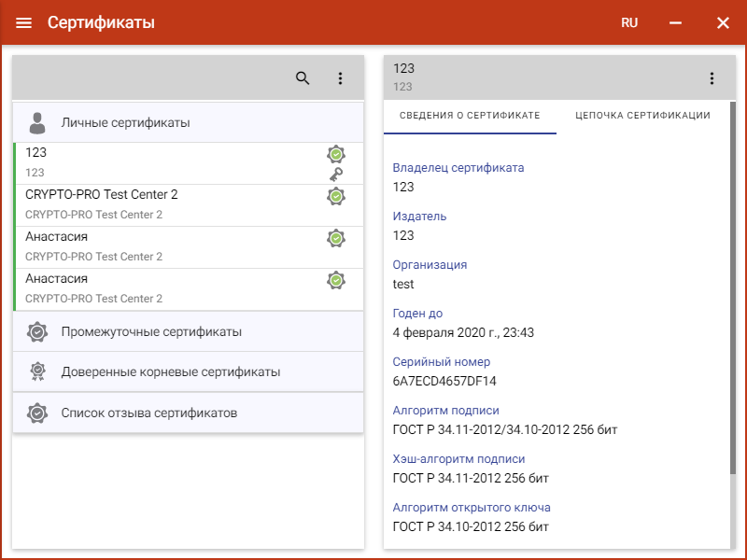Select the first Анастасия certificate entry
Image resolution: width=747 pixels, height=560 pixels.
[168, 246]
